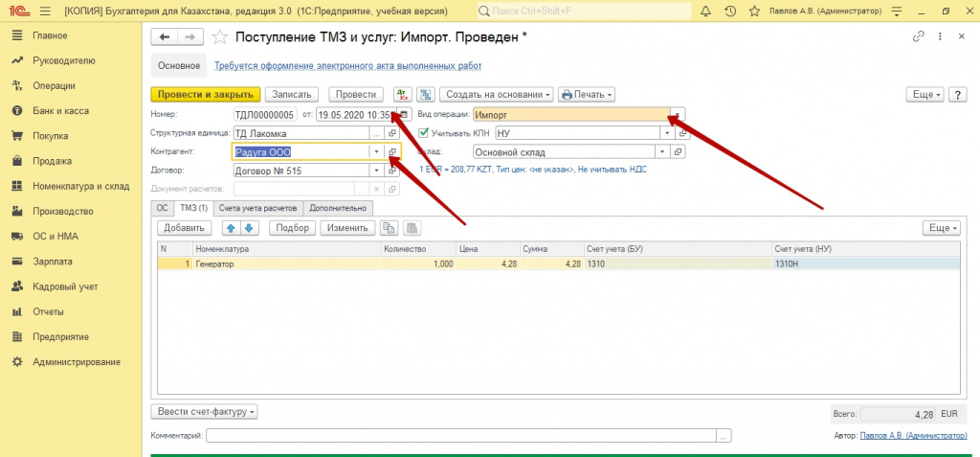
Task: Click Записать button
Action: click(291, 95)
